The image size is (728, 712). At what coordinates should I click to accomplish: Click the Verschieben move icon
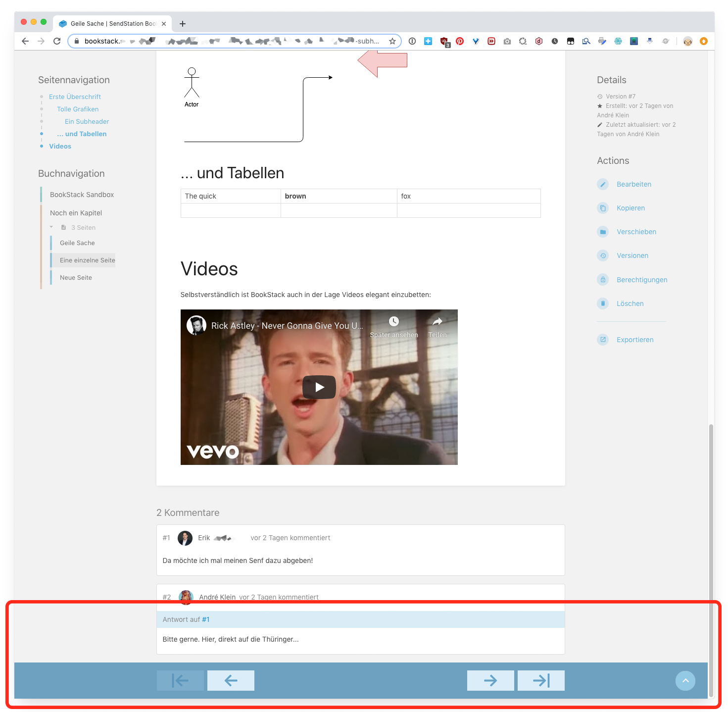[x=603, y=232]
